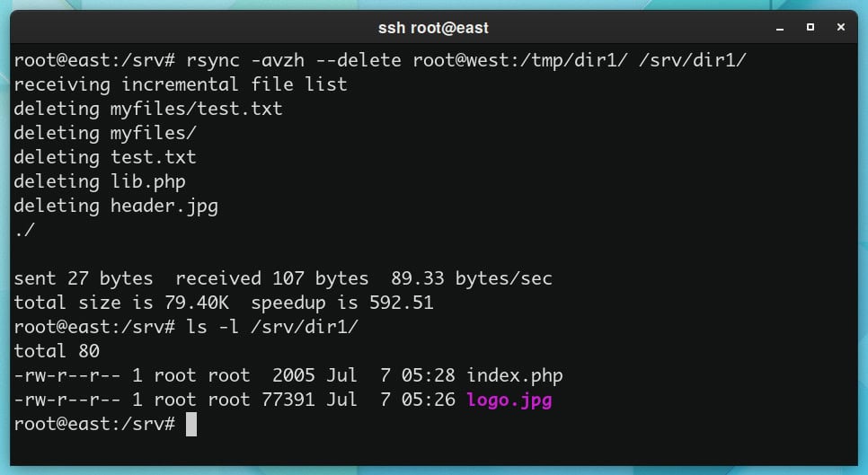The width and height of the screenshot is (868, 475).
Task: Click the last root@east:/srv# prompt
Action: pos(94,424)
